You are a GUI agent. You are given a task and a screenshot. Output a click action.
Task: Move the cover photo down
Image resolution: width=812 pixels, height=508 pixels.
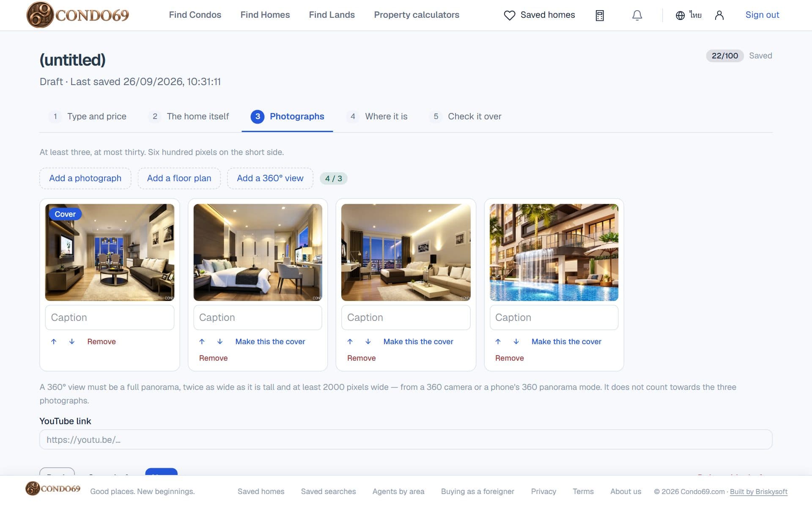(x=72, y=342)
